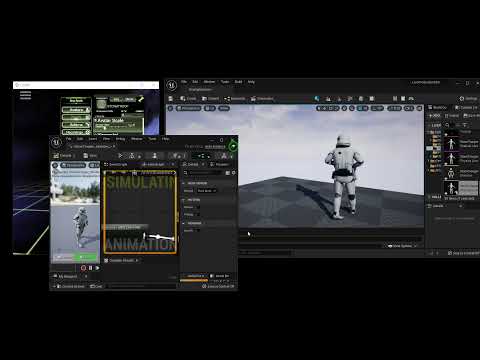Open Build menu in main editor window

pyautogui.click(x=238, y=82)
